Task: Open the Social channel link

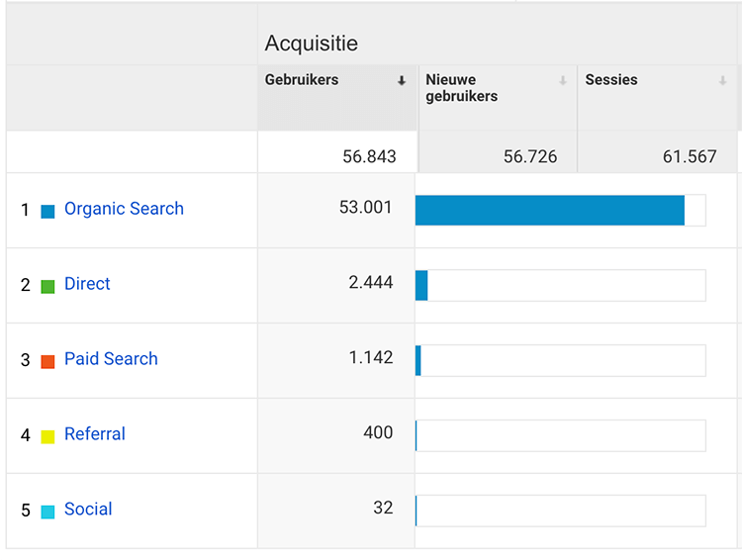Action: click(x=88, y=510)
